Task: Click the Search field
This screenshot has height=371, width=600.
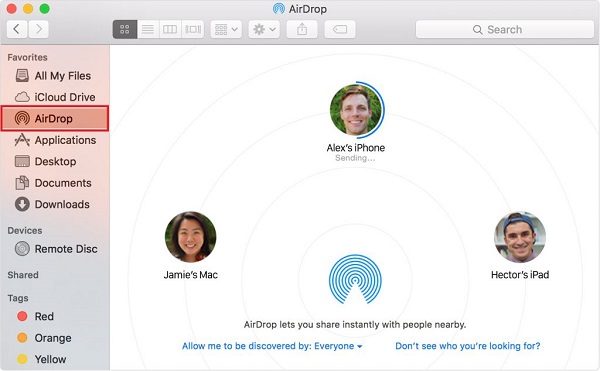Action: coord(505,29)
